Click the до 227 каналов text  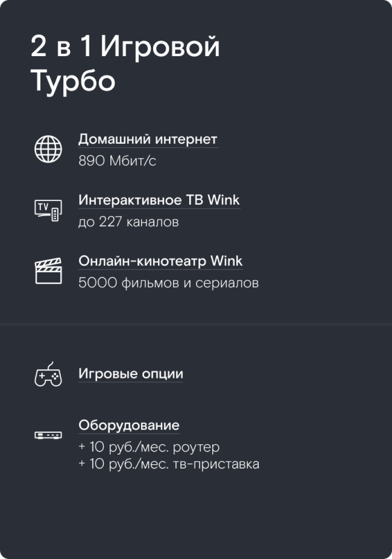[128, 222]
